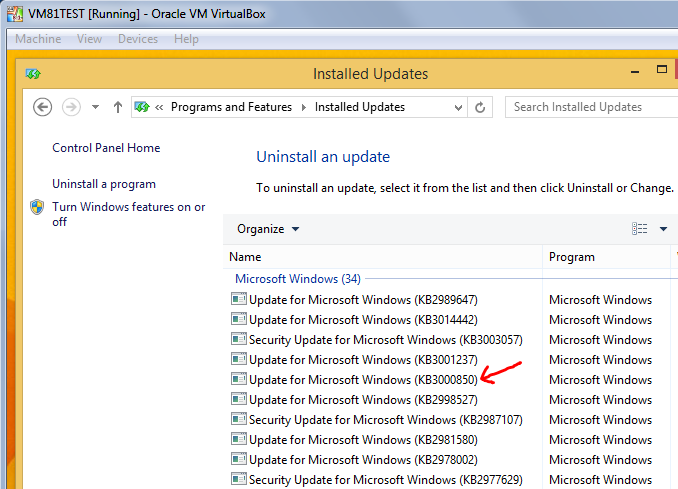Open the address bar history dropdown
Image resolution: width=678 pixels, height=489 pixels.
tap(458, 107)
